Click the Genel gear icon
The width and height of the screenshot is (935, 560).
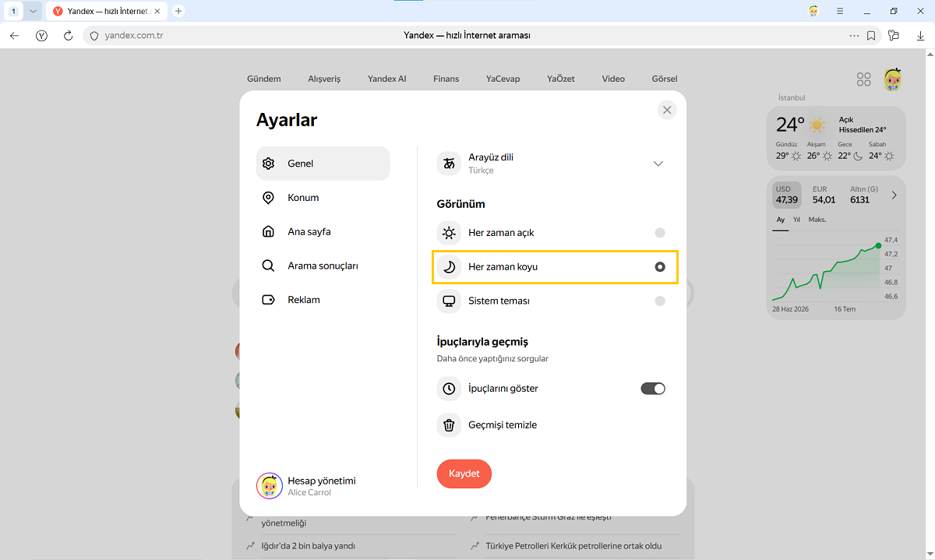click(269, 164)
